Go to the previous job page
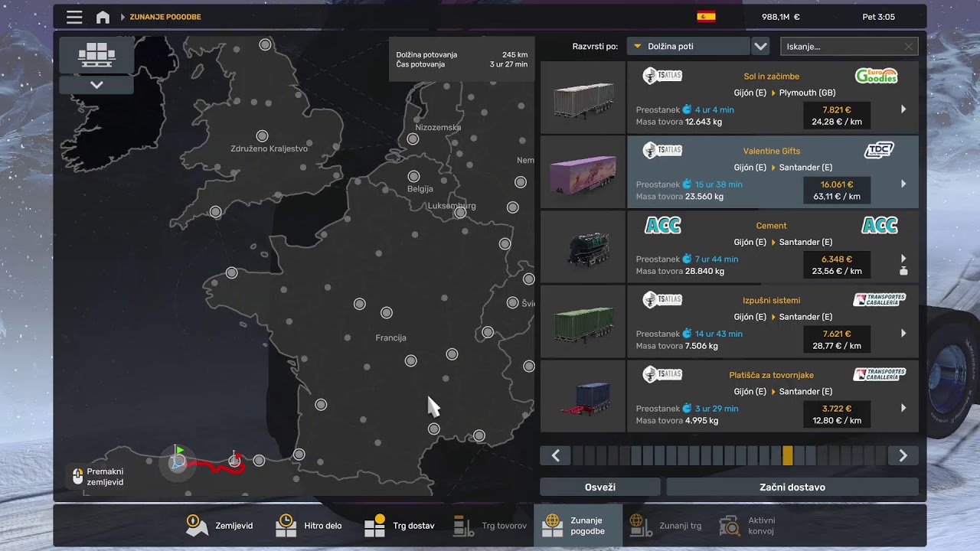The width and height of the screenshot is (980, 551). (x=555, y=456)
